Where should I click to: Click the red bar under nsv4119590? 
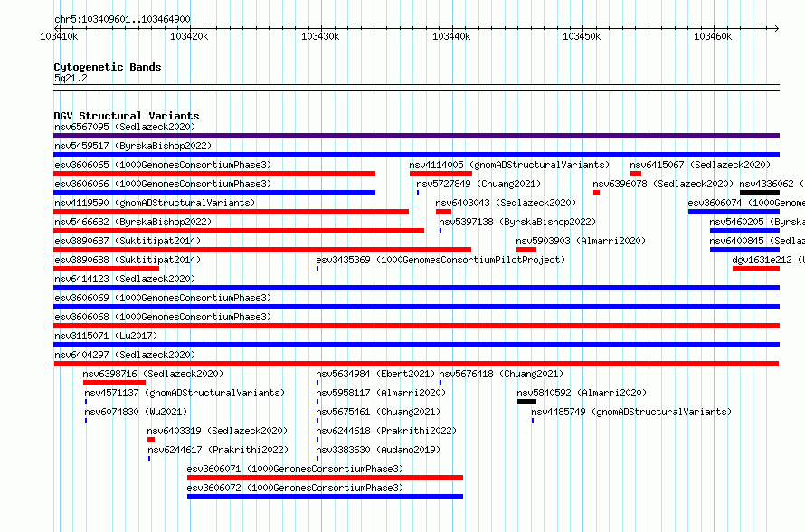click(231, 212)
